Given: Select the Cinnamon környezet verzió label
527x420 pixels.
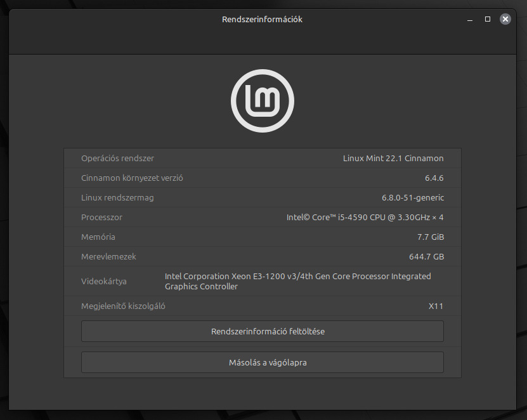Looking at the screenshot, I should pos(132,178).
